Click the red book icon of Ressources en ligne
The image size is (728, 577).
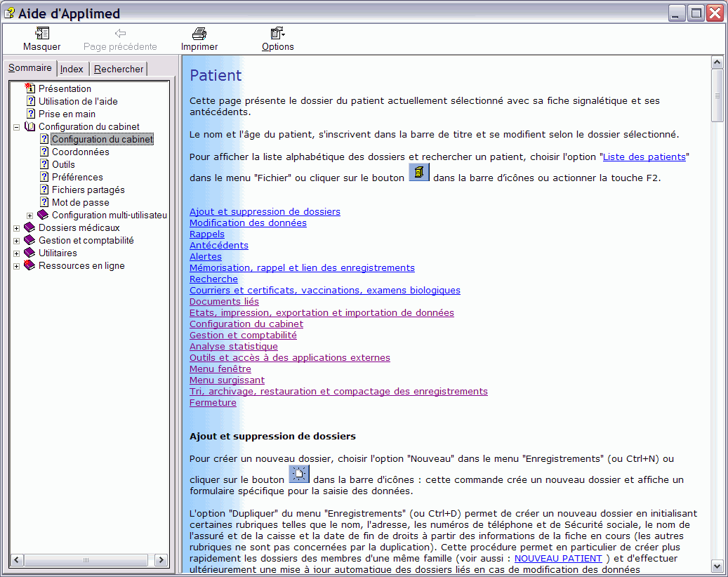29,265
